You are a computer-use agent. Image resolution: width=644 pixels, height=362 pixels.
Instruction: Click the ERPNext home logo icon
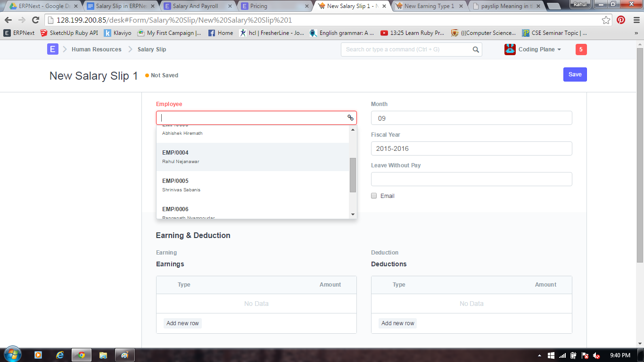pyautogui.click(x=53, y=49)
